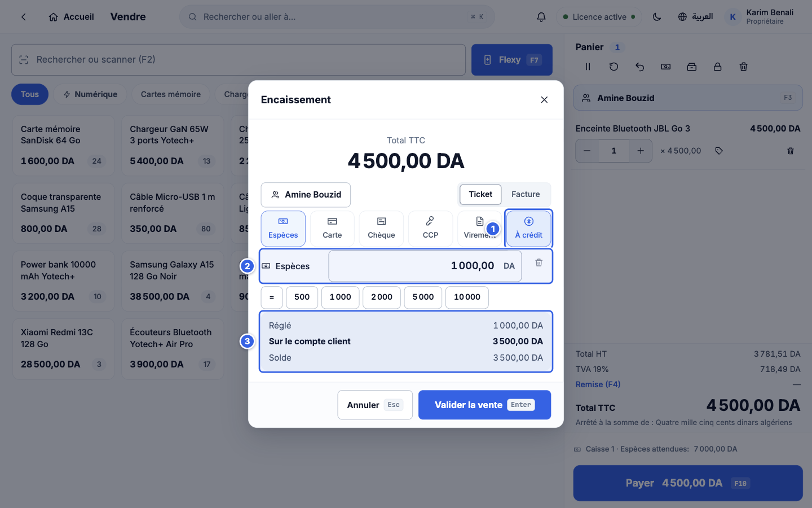
Task: Remove JBL Go 3 from cart
Action: [791, 151]
